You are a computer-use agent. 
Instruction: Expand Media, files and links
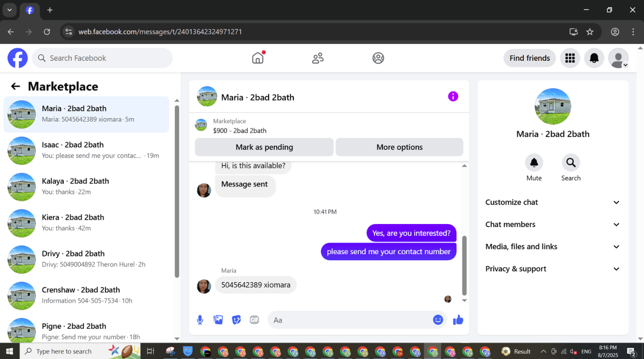click(x=553, y=247)
